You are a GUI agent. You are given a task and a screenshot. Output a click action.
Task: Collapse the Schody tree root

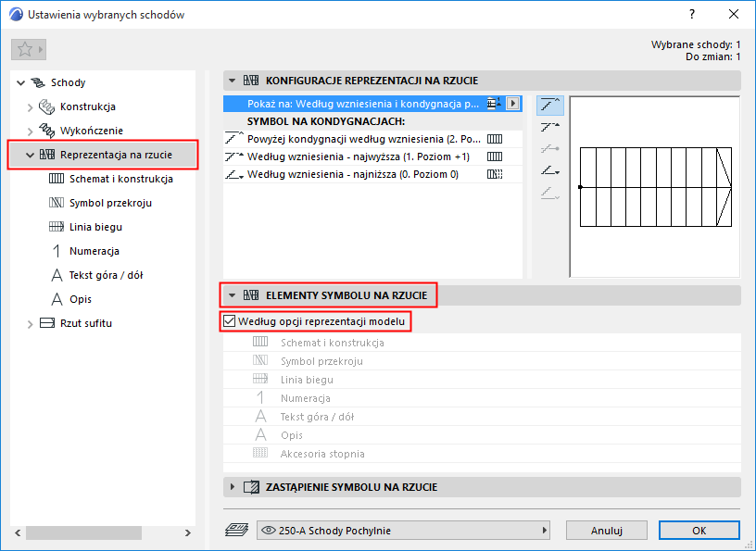[20, 83]
